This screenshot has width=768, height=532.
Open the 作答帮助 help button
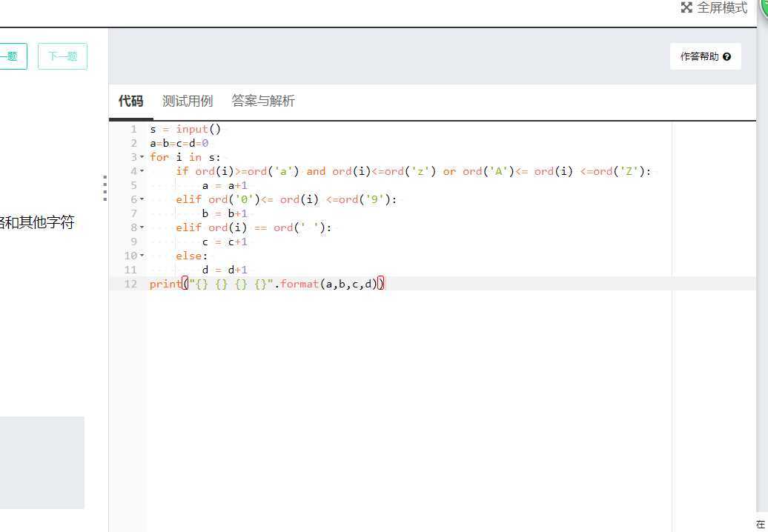click(705, 56)
